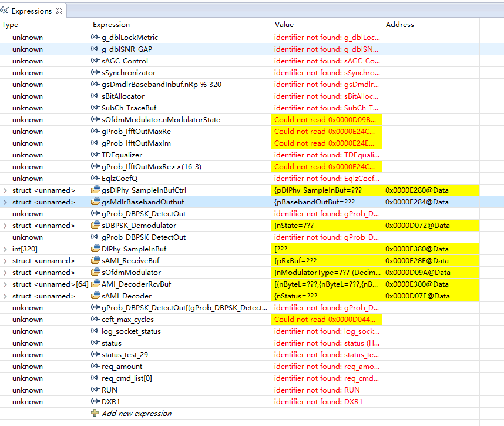Expand the sAMI_Decoder struct row
Screen dimensions: 504x426
[x=5, y=296]
